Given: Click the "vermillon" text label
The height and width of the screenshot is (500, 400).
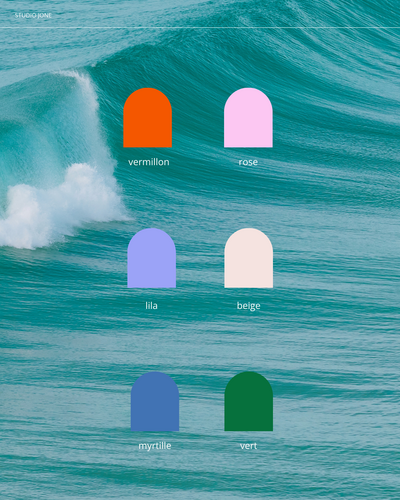Looking at the screenshot, I should click(149, 162).
